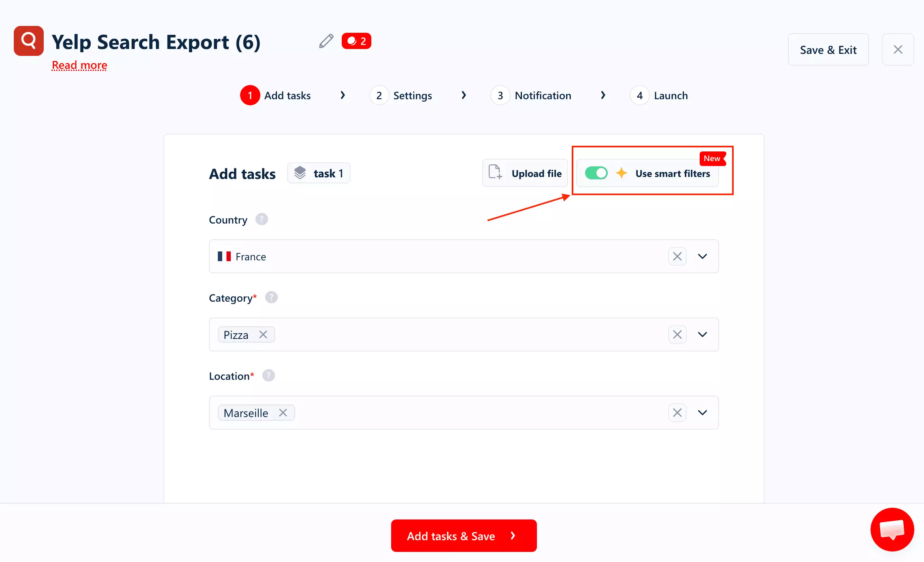
Task: Expand the Category dropdown arrow
Action: click(x=703, y=334)
